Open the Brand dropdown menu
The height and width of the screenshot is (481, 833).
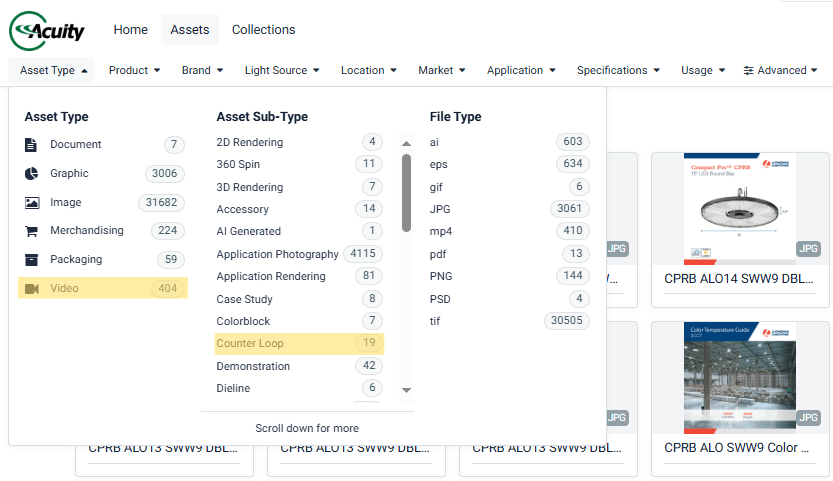[202, 71]
